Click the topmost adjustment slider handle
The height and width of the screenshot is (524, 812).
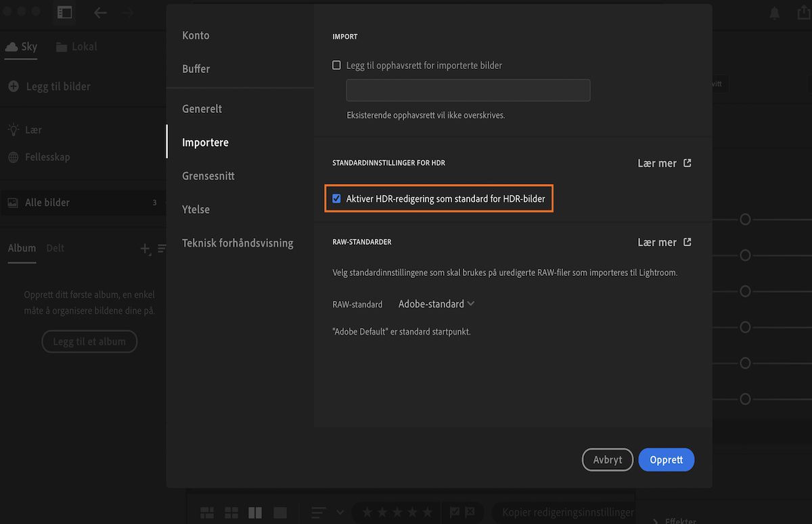[x=744, y=219]
